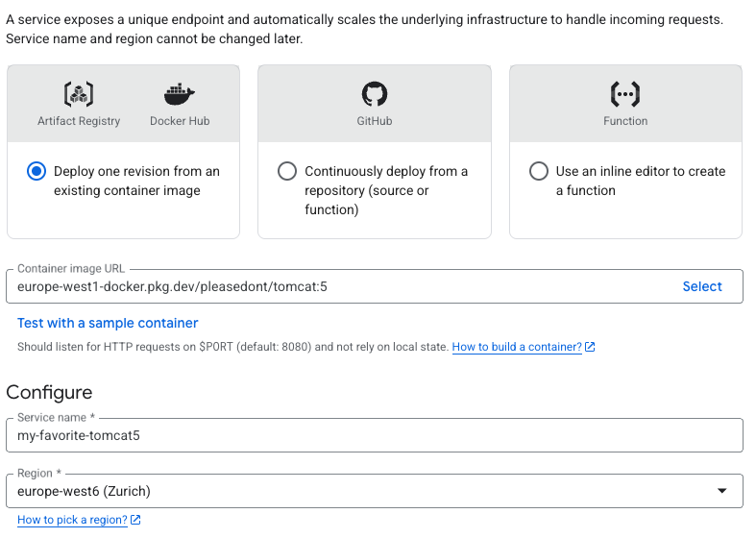Click the Container image URL field
756x538 pixels.
336,286
